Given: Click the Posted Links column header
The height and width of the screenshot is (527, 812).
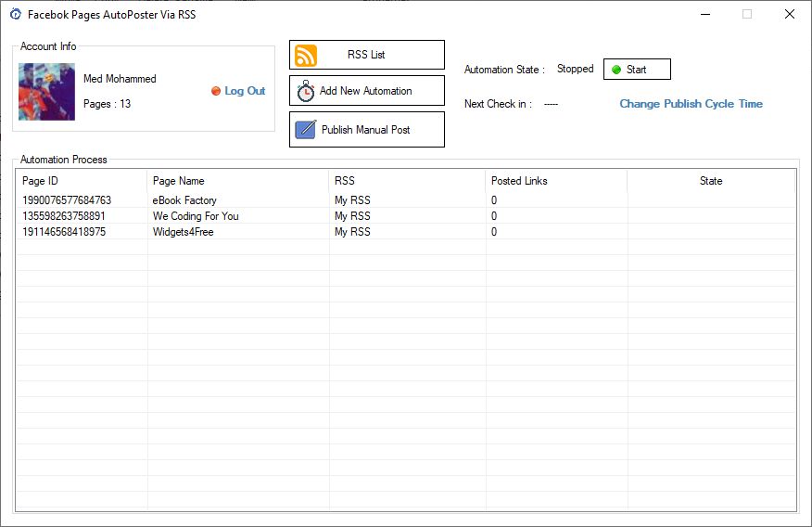Looking at the screenshot, I should pos(556,181).
